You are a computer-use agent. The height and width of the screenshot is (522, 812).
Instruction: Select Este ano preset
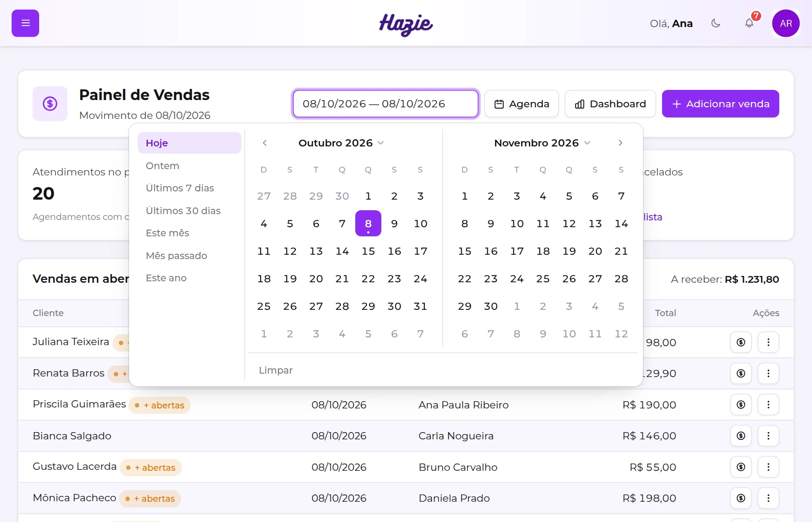tap(189, 278)
